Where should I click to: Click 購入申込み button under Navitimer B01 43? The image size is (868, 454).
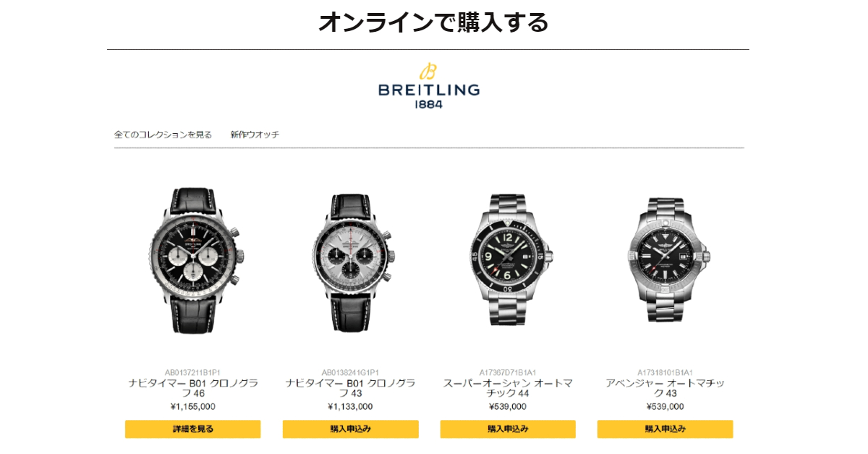pyautogui.click(x=350, y=429)
